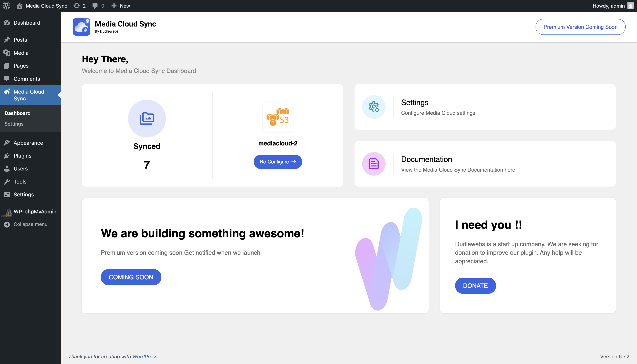Click the Dashboard gauge icon in sidebar
This screenshot has height=364, width=637.
pos(7,23)
